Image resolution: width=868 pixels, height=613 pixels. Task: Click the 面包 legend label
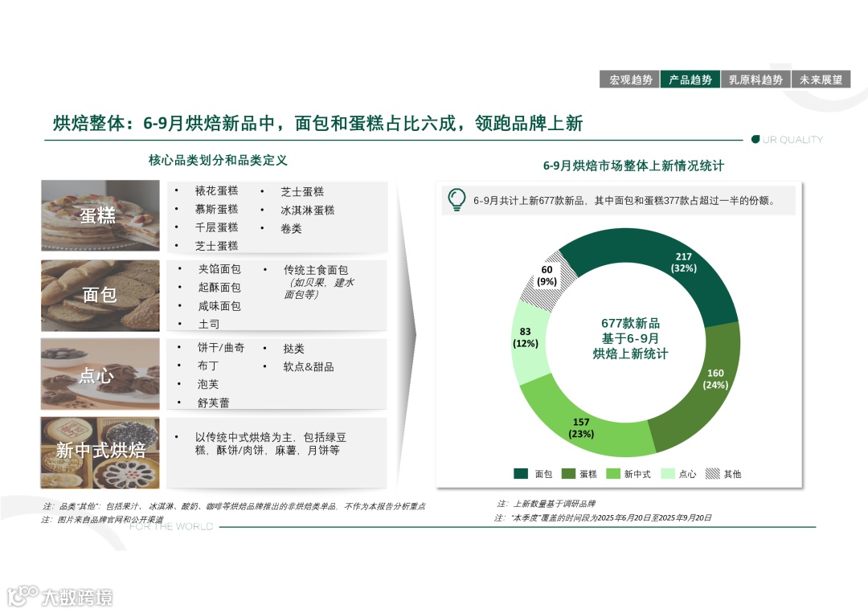[543, 474]
